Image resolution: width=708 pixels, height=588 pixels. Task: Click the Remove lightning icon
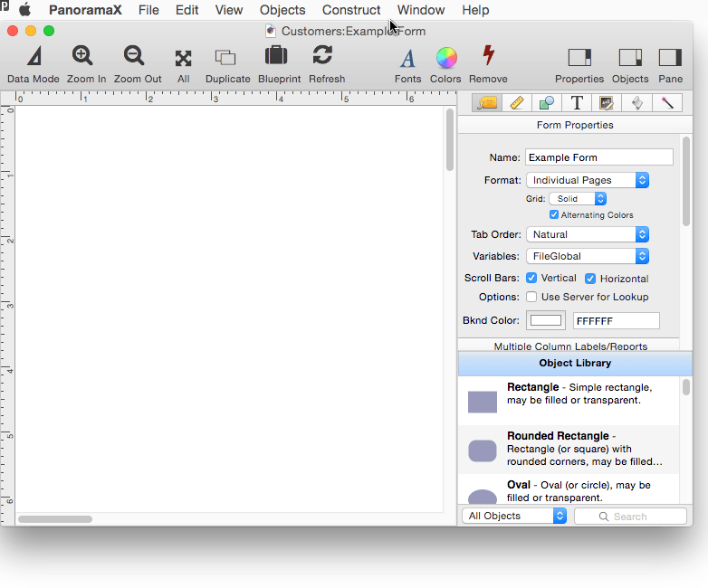coord(488,55)
